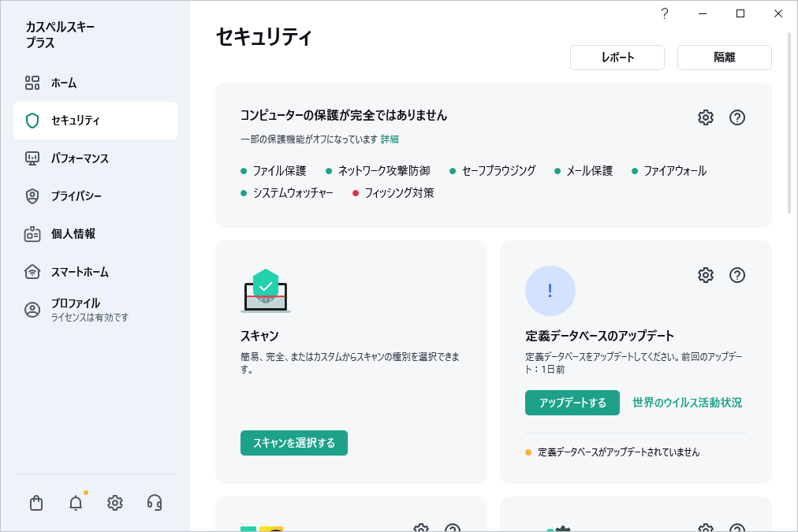Open the 詳細 link
Screen dimensions: 798x532
390,139
